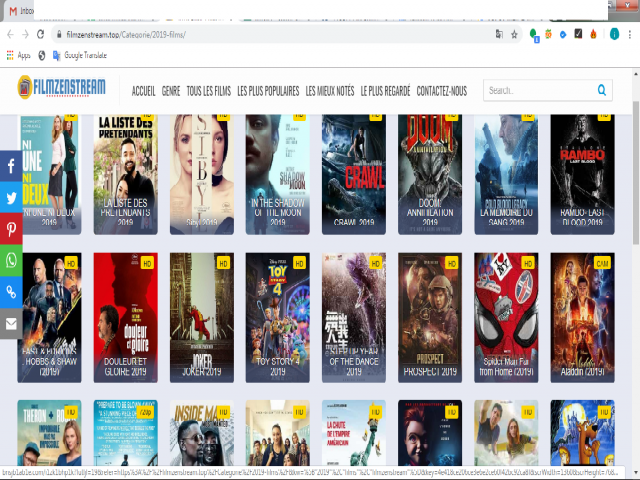Click the magnifier search icon

tap(602, 90)
